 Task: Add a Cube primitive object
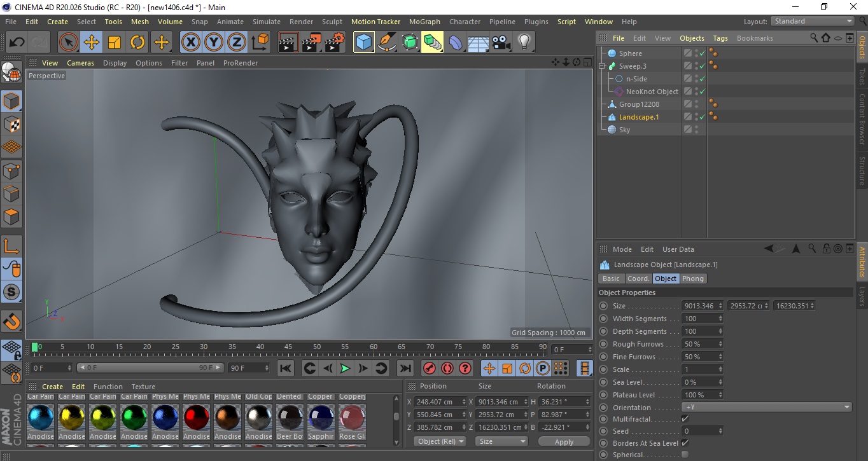pos(363,43)
